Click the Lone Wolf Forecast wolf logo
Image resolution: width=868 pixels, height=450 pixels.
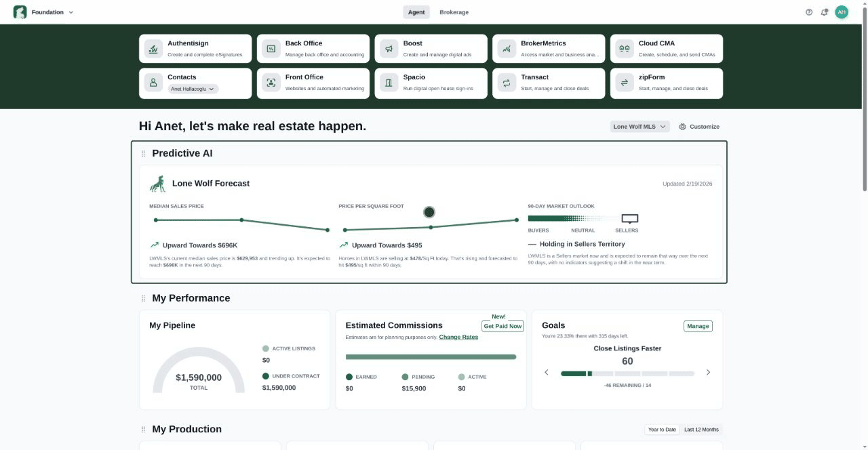tap(157, 184)
